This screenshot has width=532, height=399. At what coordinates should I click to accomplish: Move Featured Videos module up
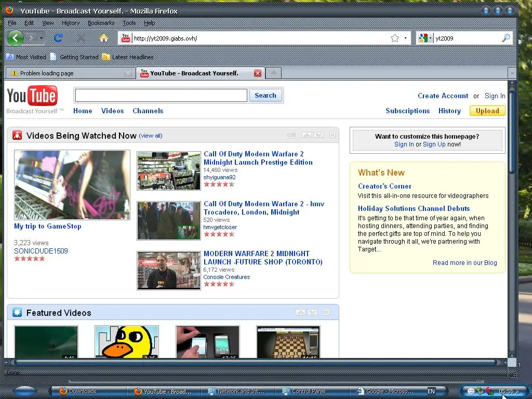tap(301, 312)
